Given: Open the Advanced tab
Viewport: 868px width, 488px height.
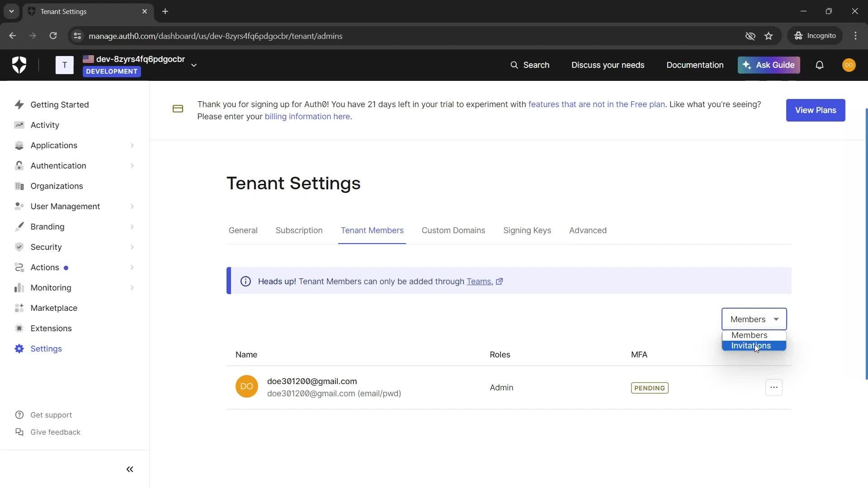Looking at the screenshot, I should (x=588, y=230).
